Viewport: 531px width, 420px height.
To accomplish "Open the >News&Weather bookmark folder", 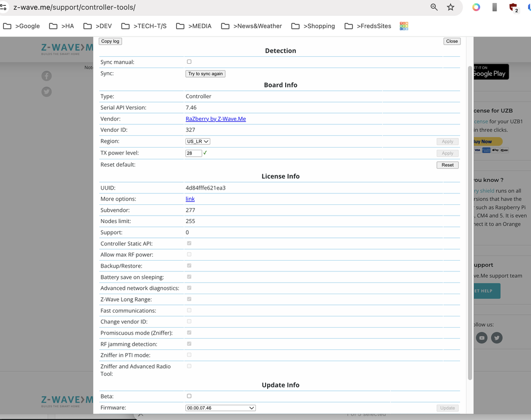I will coord(252,26).
